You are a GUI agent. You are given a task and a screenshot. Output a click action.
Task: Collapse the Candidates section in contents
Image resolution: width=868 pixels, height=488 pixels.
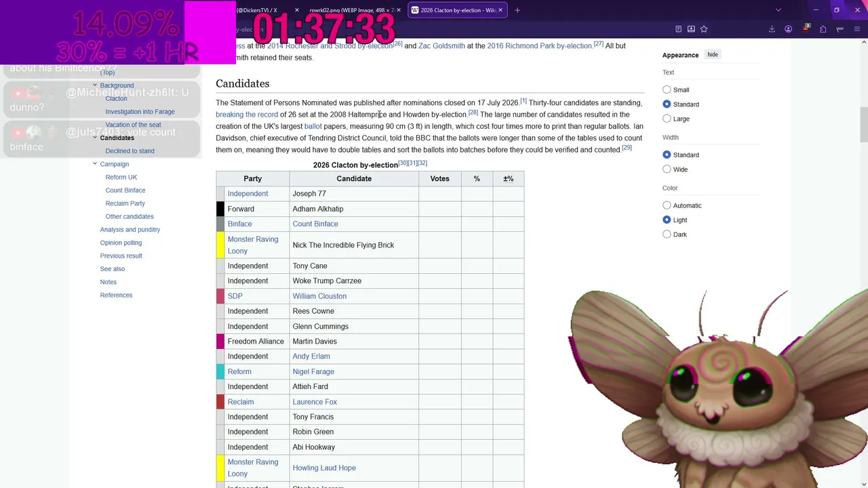[x=95, y=138]
